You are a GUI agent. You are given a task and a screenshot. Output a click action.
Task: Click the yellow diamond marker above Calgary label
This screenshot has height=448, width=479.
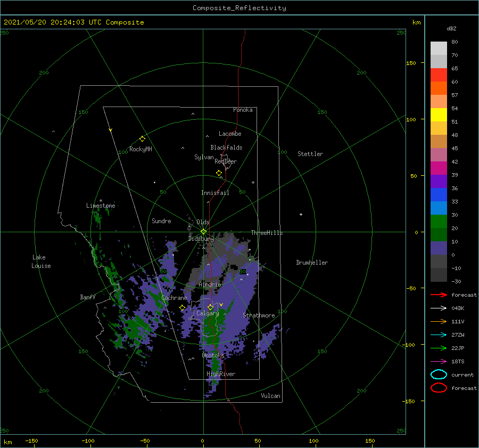point(210,307)
